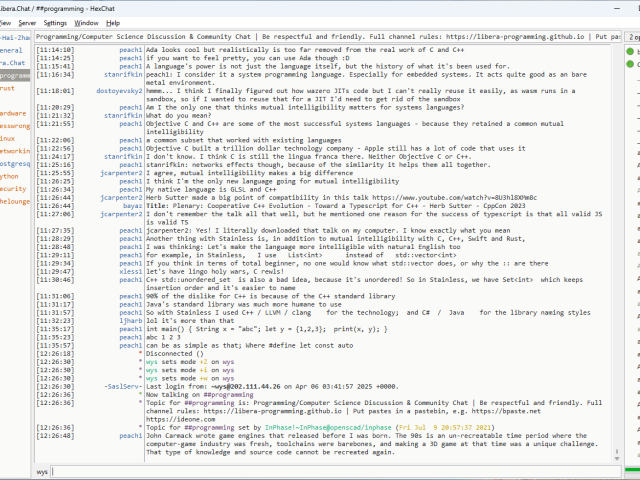640x480 pixels.
Task: Click dostoyevsky2 nickname in chat
Action: coord(118,89)
